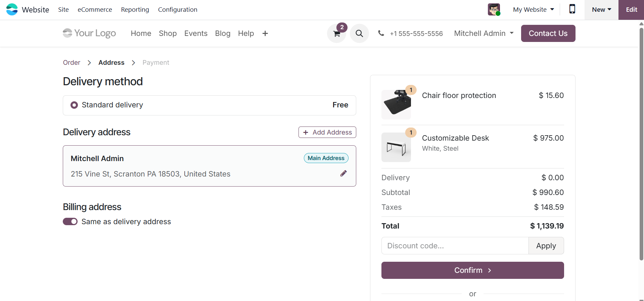Click the search magnifier icon
Image resolution: width=644 pixels, height=301 pixels.
(359, 34)
